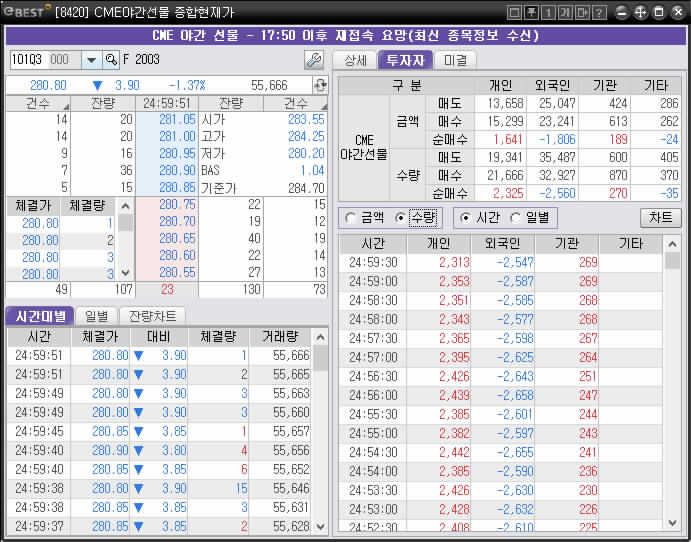Click the 체결가 scrollbar thumb
The image size is (691, 542).
click(125, 223)
